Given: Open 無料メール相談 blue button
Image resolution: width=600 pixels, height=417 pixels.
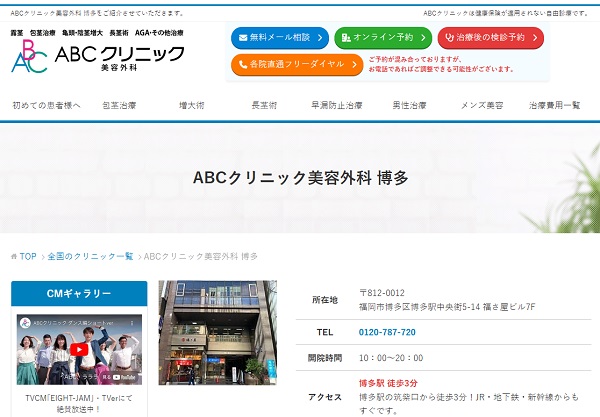Looking at the screenshot, I should click(279, 38).
